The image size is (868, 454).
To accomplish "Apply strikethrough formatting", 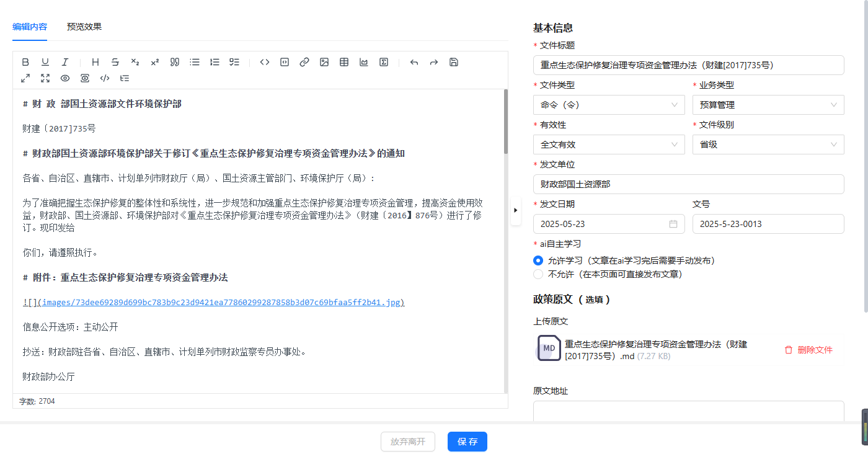I will [115, 62].
